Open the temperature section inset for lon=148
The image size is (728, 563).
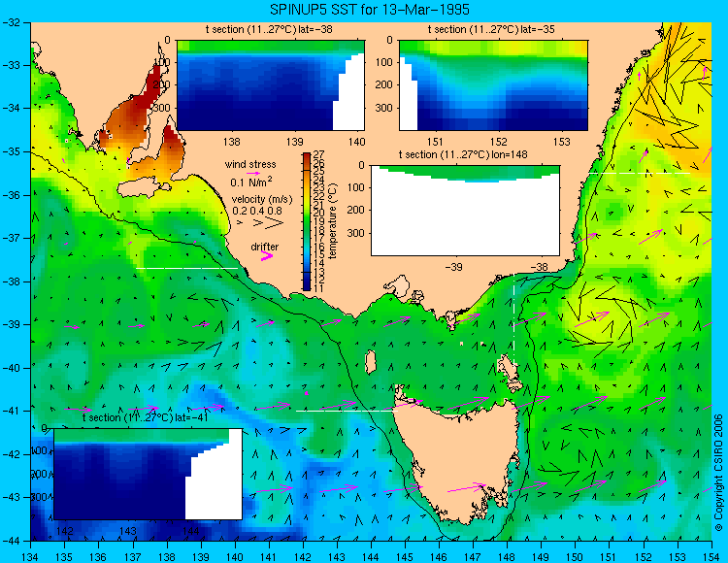pyautogui.click(x=465, y=211)
